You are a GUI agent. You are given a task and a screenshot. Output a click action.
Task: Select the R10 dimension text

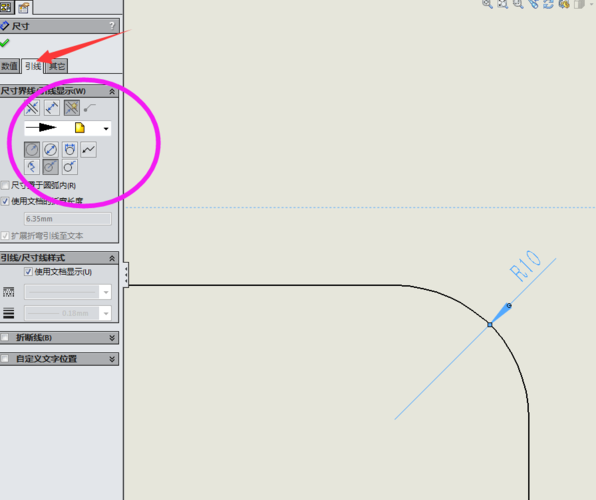pyautogui.click(x=525, y=265)
